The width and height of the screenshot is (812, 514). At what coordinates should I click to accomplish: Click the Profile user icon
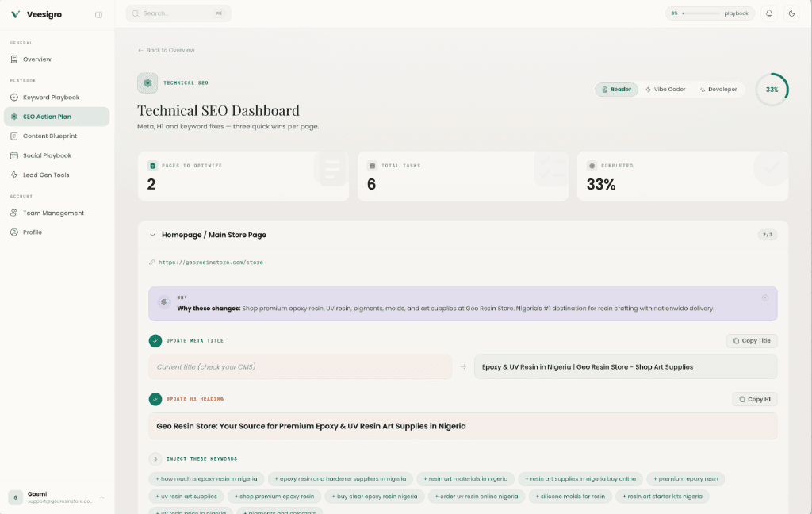pyautogui.click(x=14, y=232)
